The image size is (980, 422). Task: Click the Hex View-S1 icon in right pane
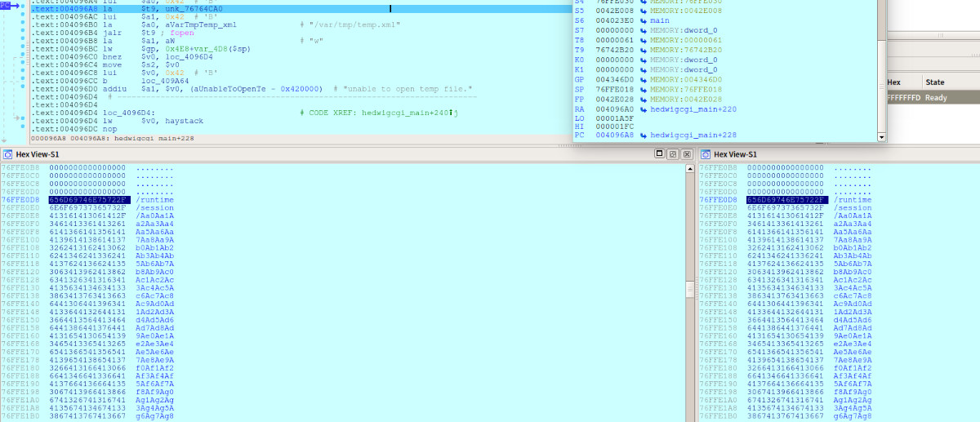(x=706, y=154)
